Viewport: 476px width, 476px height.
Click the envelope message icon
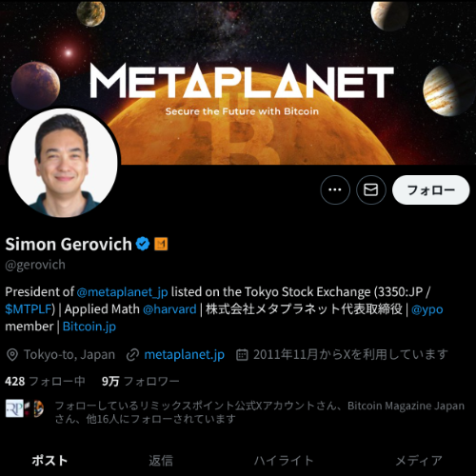click(x=371, y=189)
